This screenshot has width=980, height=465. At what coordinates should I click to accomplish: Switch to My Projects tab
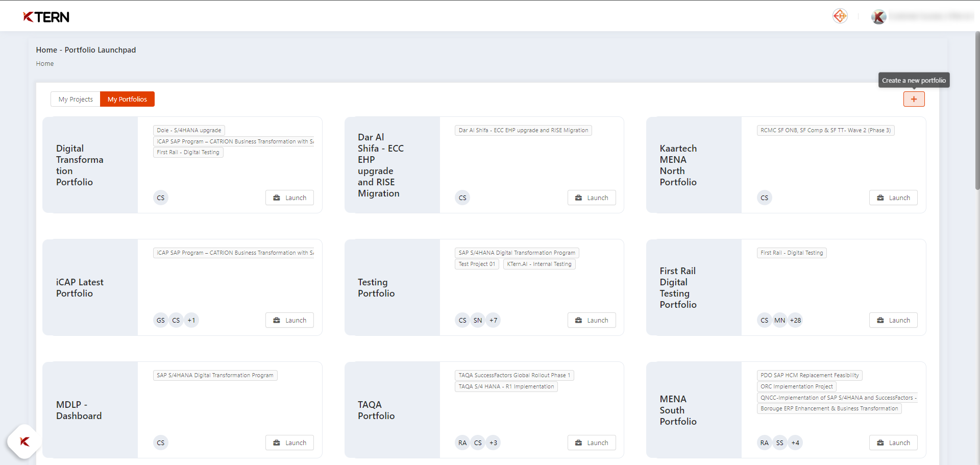tap(76, 99)
